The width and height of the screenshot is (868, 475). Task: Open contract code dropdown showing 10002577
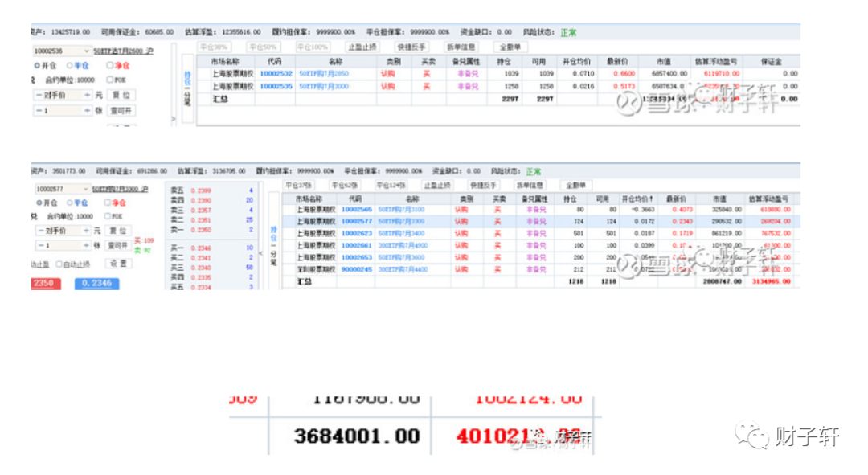click(x=86, y=189)
